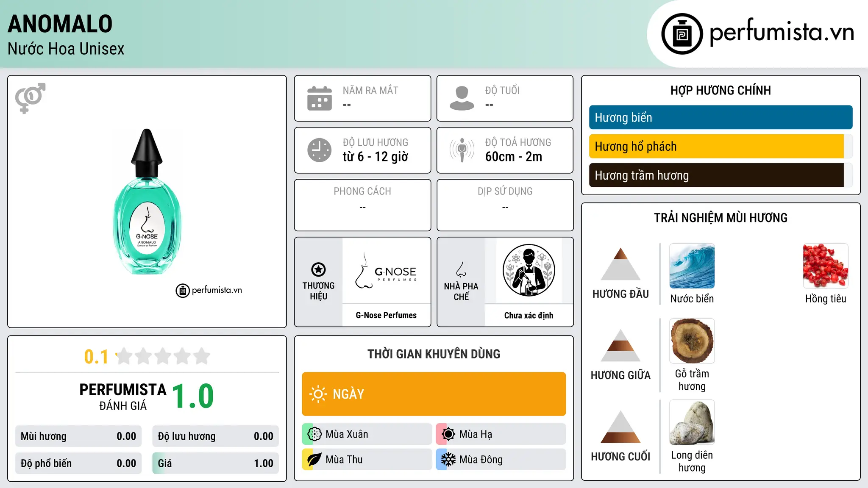
Task: Click the star badge icon above Thương hiệu
Action: coord(318,269)
